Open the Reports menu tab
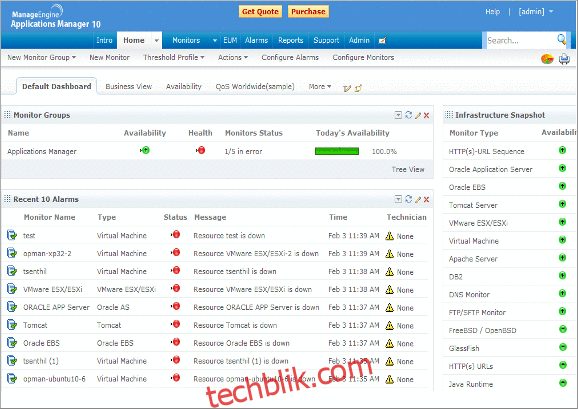The width and height of the screenshot is (578, 409). [x=290, y=40]
